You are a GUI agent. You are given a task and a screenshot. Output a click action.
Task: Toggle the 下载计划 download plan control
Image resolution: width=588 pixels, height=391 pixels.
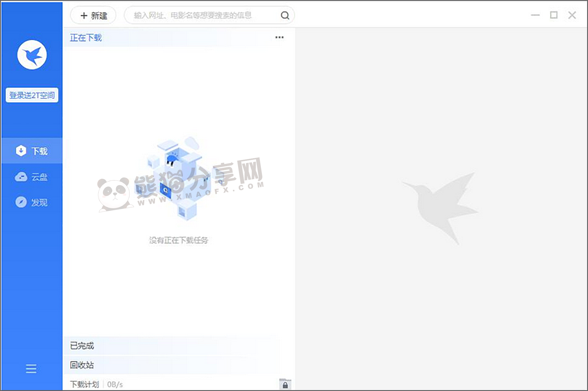coord(85,384)
